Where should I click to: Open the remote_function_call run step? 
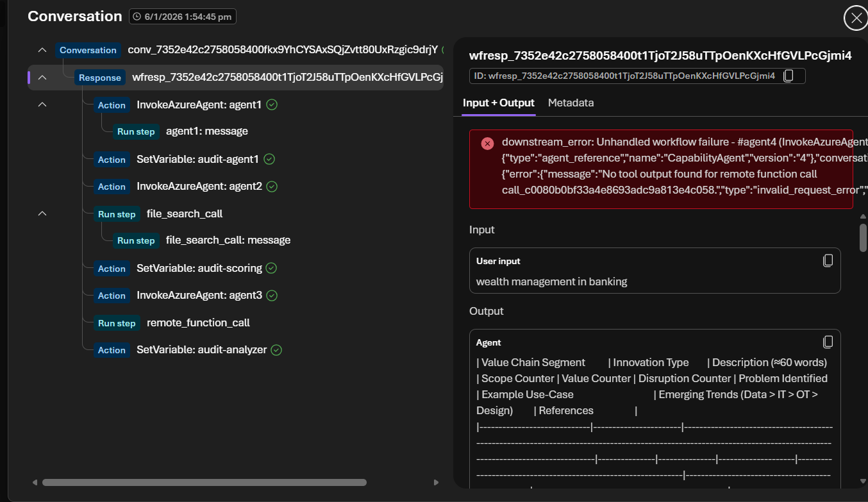click(198, 323)
